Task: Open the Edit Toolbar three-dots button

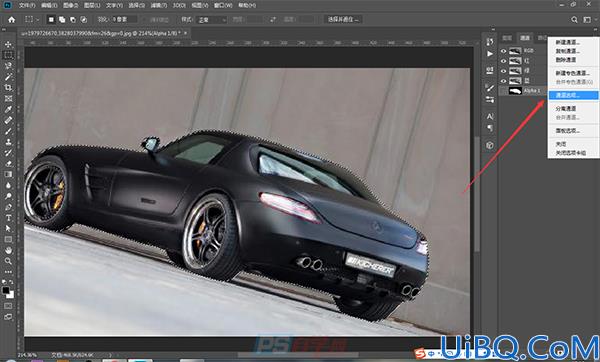Action: 8,272
